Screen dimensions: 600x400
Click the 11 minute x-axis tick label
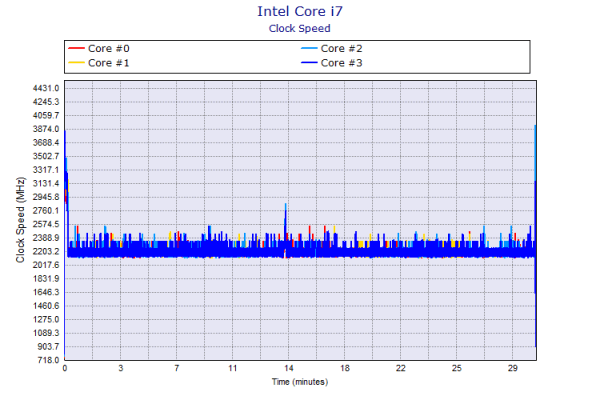(x=233, y=368)
